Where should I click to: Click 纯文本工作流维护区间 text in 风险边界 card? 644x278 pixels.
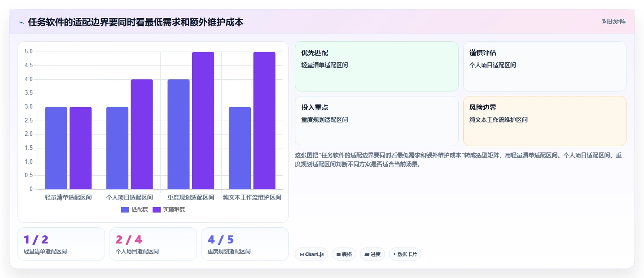[x=499, y=120]
